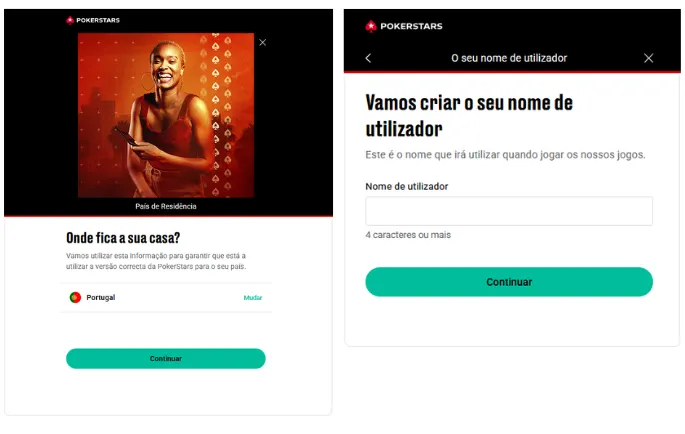This screenshot has height=434, width=685.
Task: Close the username creation dialog
Action: [648, 58]
